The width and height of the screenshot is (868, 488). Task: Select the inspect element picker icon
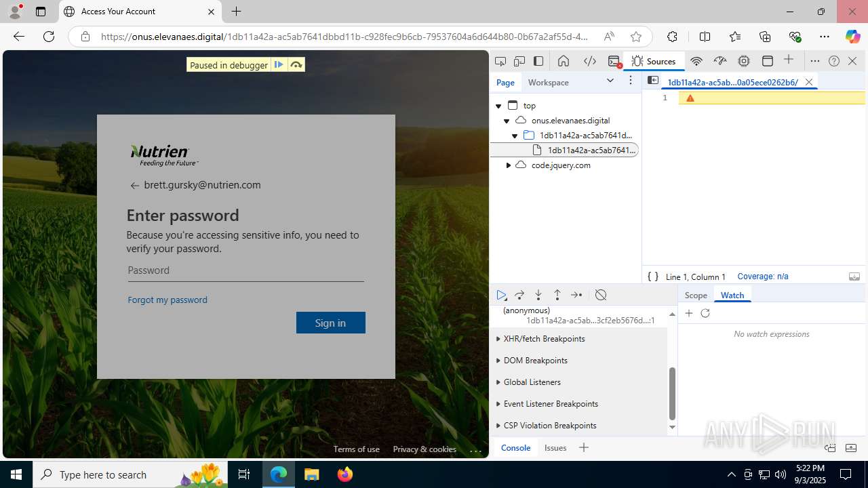click(x=500, y=61)
